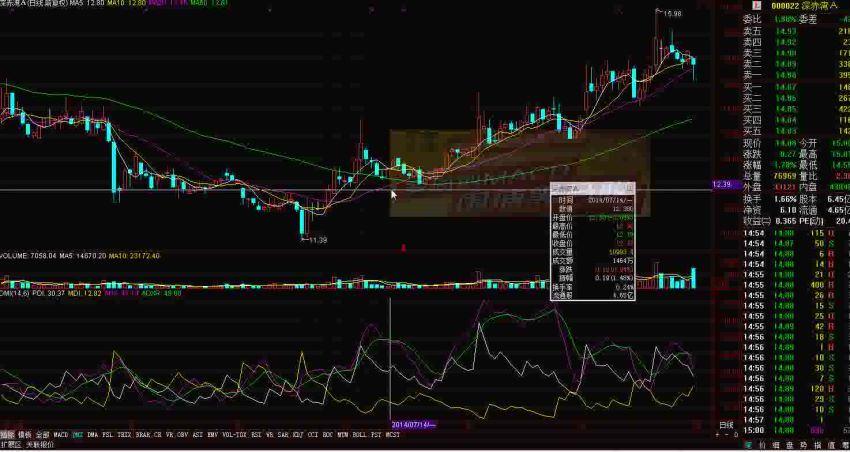
Task: Switch indicator to PSY
Action: 376,435
